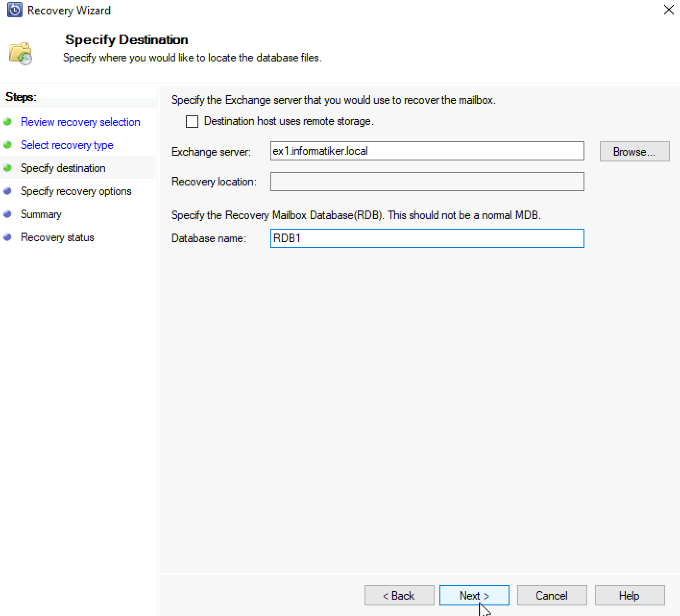Image resolution: width=680 pixels, height=616 pixels.
Task: Select the Summary step
Action: 41,214
